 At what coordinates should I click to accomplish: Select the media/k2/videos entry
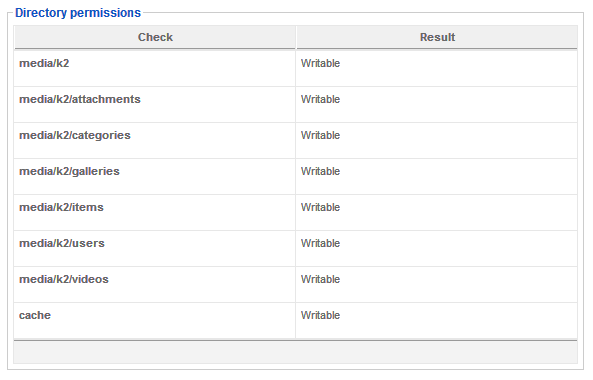coord(64,279)
